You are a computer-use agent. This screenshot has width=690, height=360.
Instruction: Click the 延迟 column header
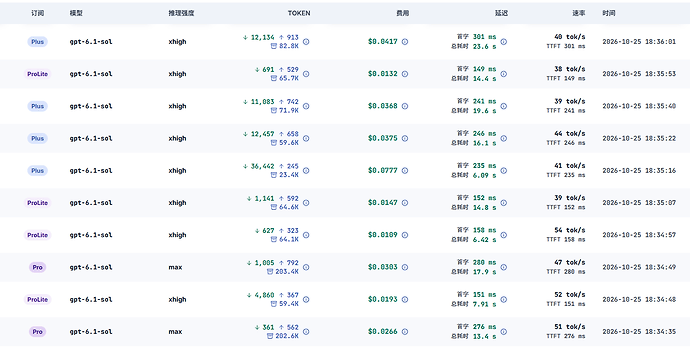pyautogui.click(x=502, y=13)
